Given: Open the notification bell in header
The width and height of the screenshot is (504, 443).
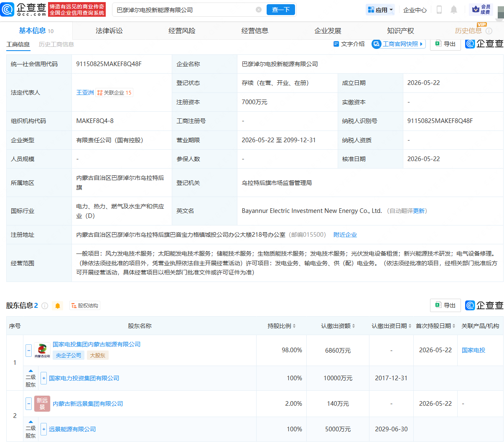Looking at the screenshot, I should pos(454,10).
